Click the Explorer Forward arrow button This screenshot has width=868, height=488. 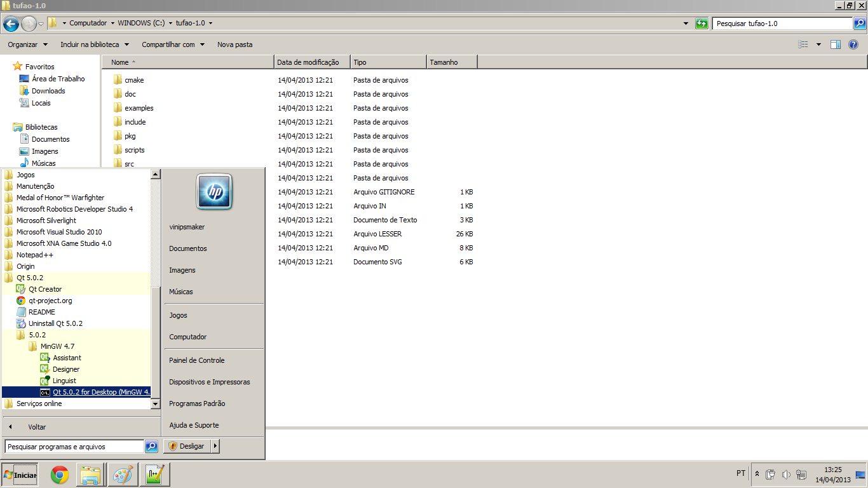(x=29, y=24)
